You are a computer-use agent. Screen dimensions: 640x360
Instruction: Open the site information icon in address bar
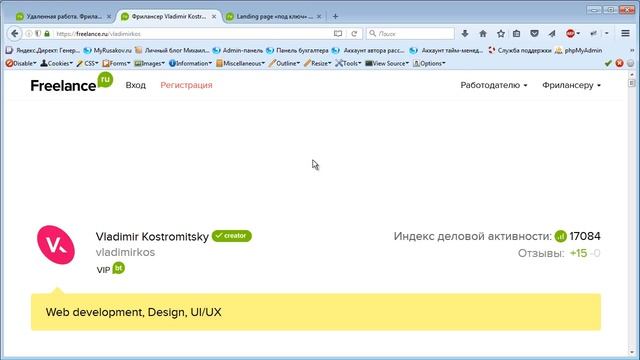pyautogui.click(x=29, y=33)
